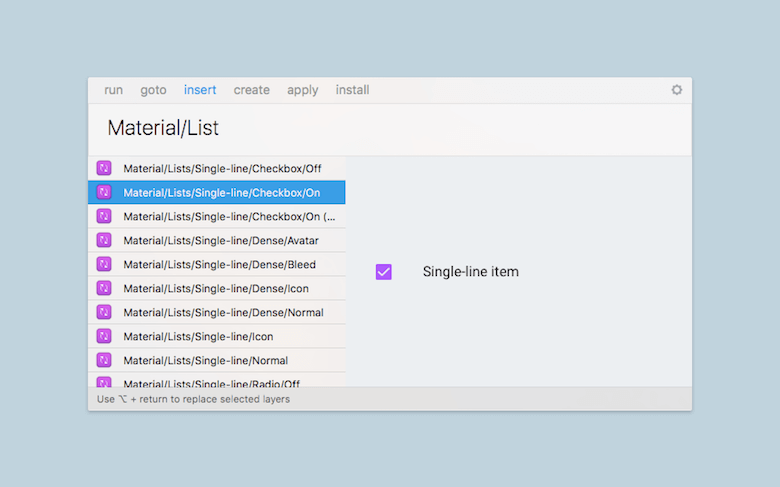
Task: Switch to the run tab
Action: (114, 90)
